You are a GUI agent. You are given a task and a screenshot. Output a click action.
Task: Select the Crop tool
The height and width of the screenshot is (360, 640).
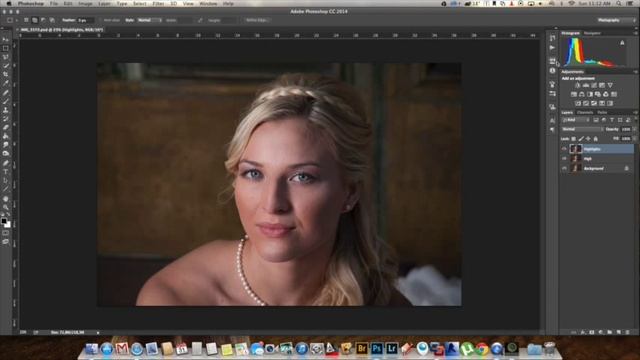(6, 75)
